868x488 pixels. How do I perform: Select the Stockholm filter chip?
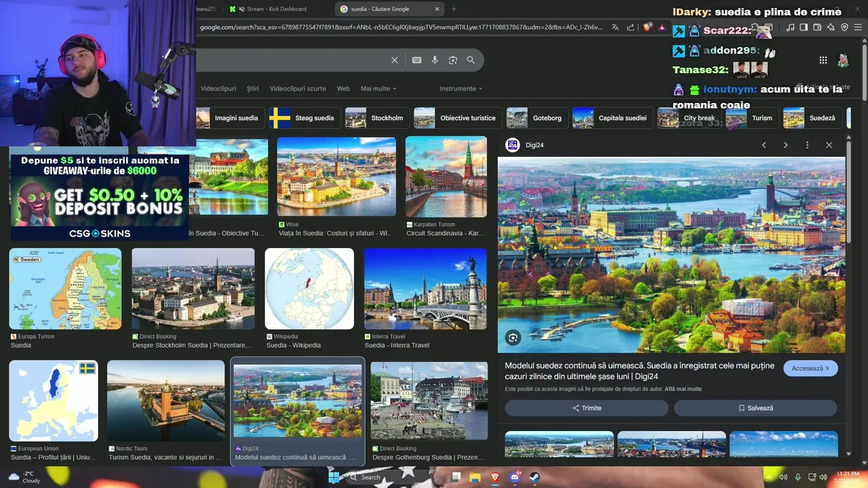point(376,118)
